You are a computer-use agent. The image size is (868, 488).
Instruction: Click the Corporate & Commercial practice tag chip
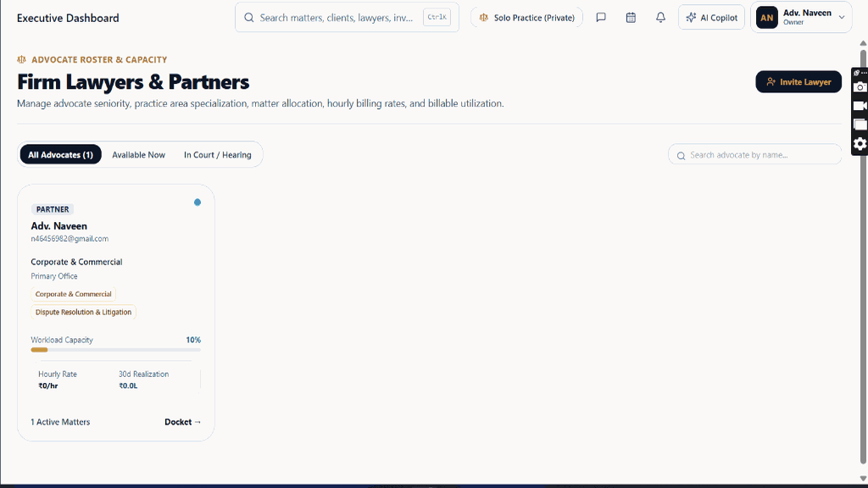tap(73, 294)
